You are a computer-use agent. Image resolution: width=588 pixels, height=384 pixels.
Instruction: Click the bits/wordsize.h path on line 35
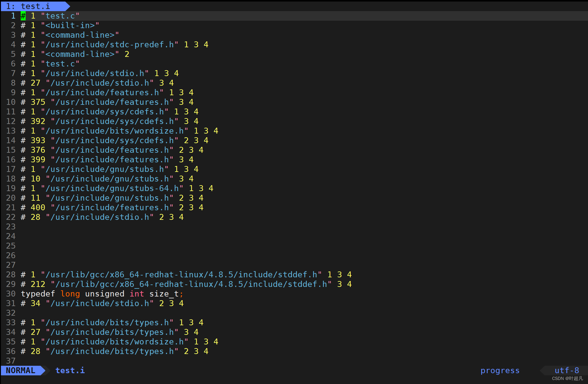[115, 342]
